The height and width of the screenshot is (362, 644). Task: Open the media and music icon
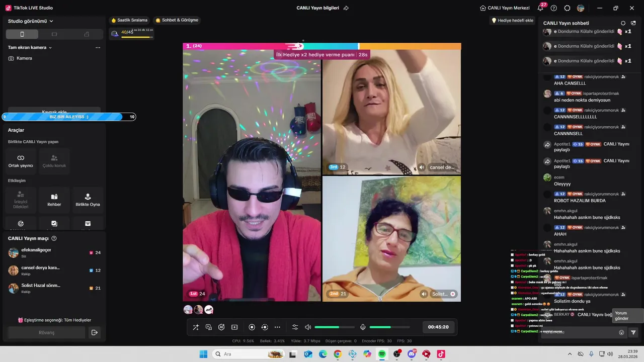tap(209, 327)
